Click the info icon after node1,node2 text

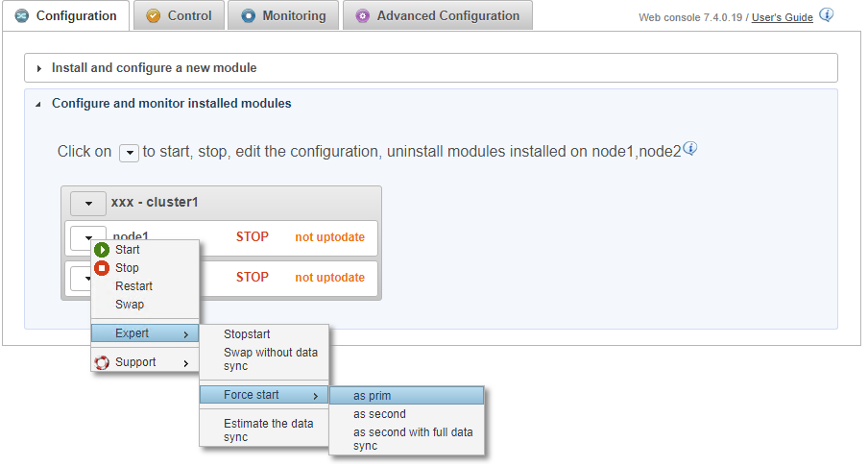coord(689,149)
